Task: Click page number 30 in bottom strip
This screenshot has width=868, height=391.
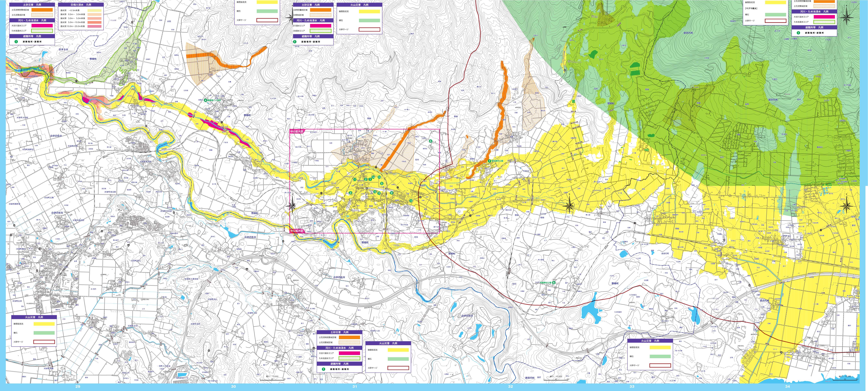Action: 233,387
